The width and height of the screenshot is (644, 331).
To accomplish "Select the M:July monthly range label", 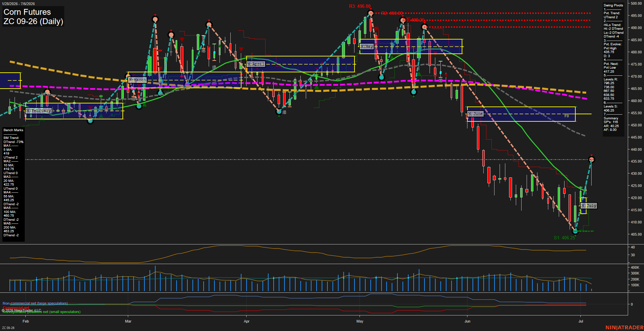I will pos(589,206).
